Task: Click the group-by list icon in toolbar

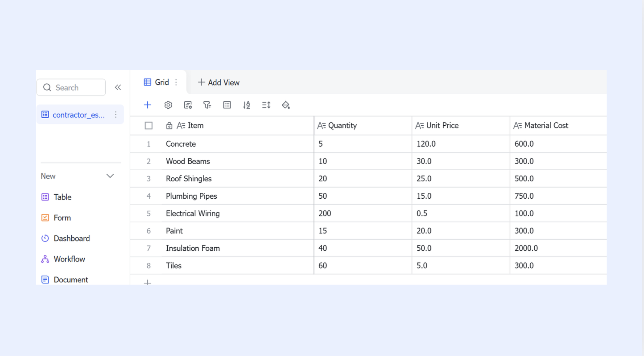Action: coord(227,105)
